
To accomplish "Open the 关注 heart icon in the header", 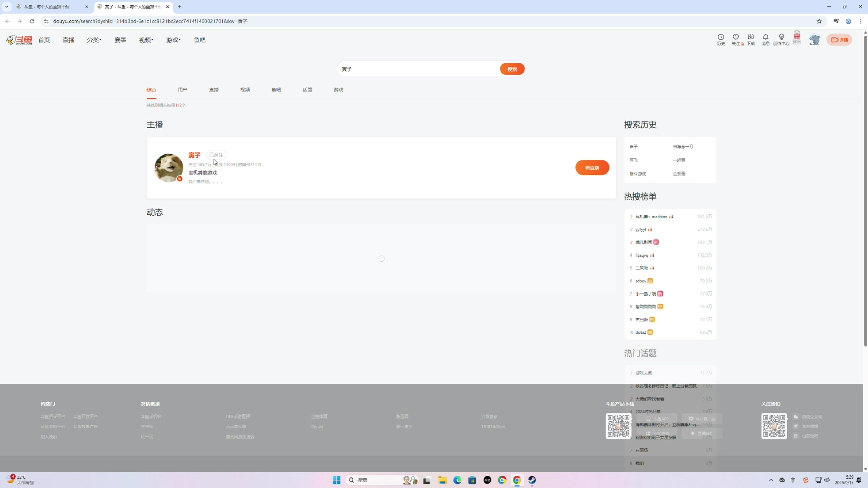I will tap(736, 39).
